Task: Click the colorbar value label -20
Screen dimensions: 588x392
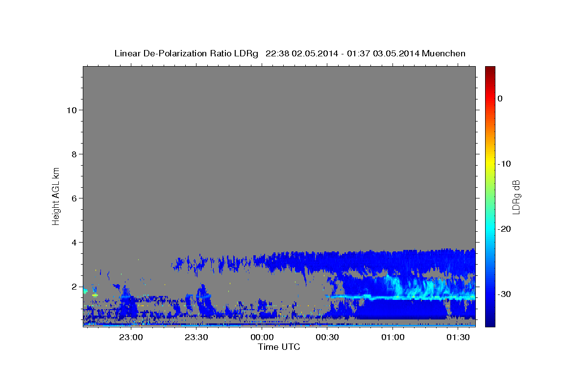Action: click(504, 229)
